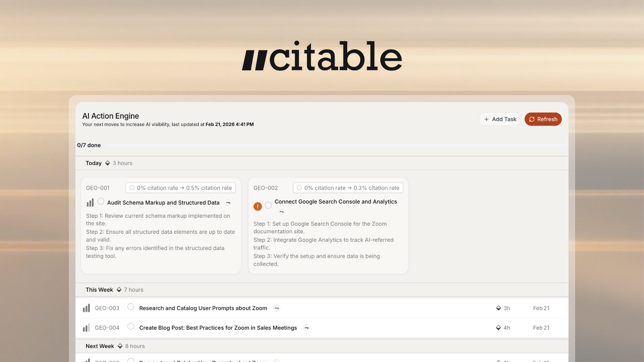Refresh the AI Action Engine
644x362 pixels.
coord(543,119)
